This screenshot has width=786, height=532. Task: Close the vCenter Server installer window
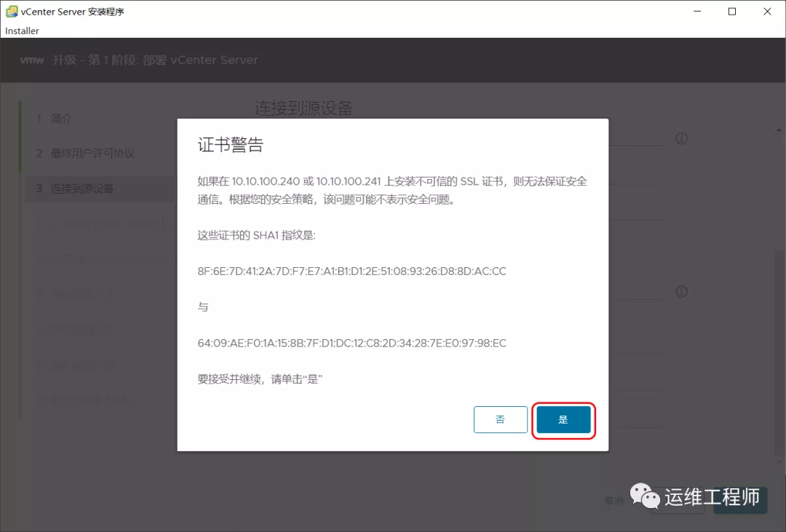[x=767, y=12]
